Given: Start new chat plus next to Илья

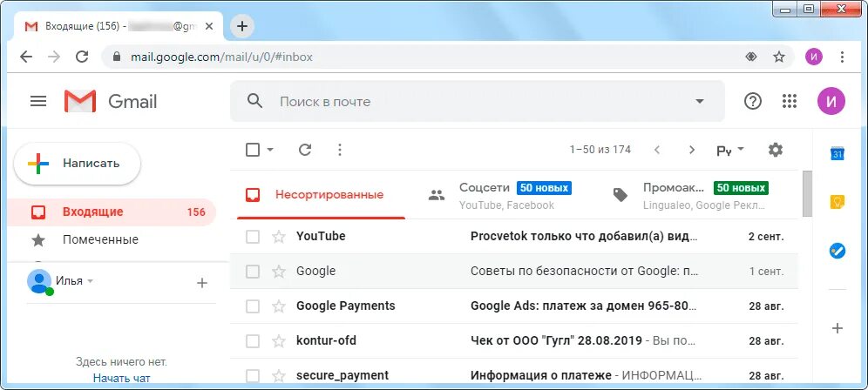Looking at the screenshot, I should click(202, 283).
